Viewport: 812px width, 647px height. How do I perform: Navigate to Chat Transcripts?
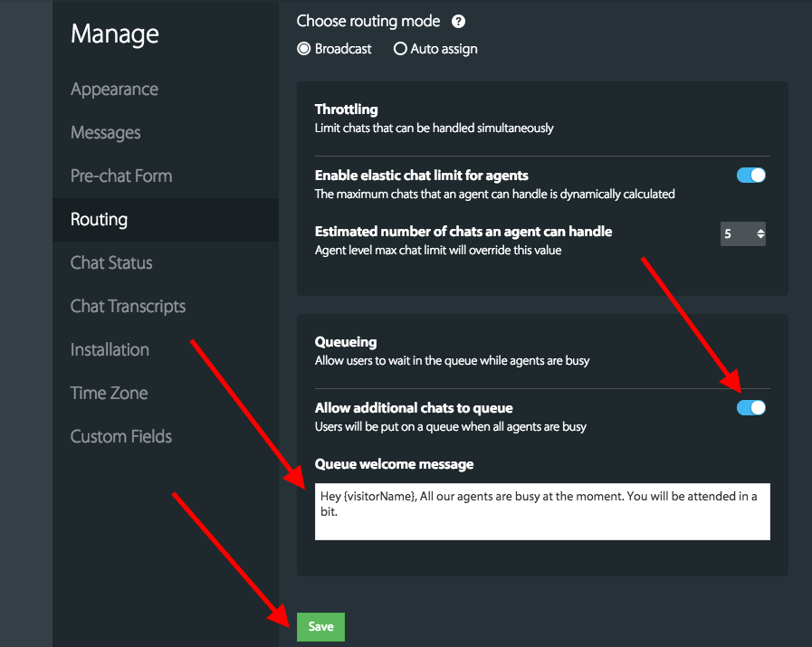128,307
